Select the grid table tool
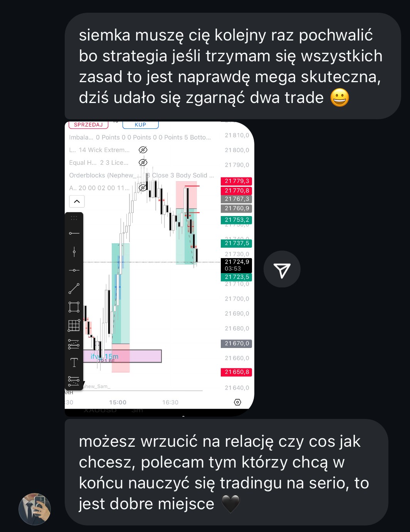410x532 pixels. pyautogui.click(x=74, y=326)
